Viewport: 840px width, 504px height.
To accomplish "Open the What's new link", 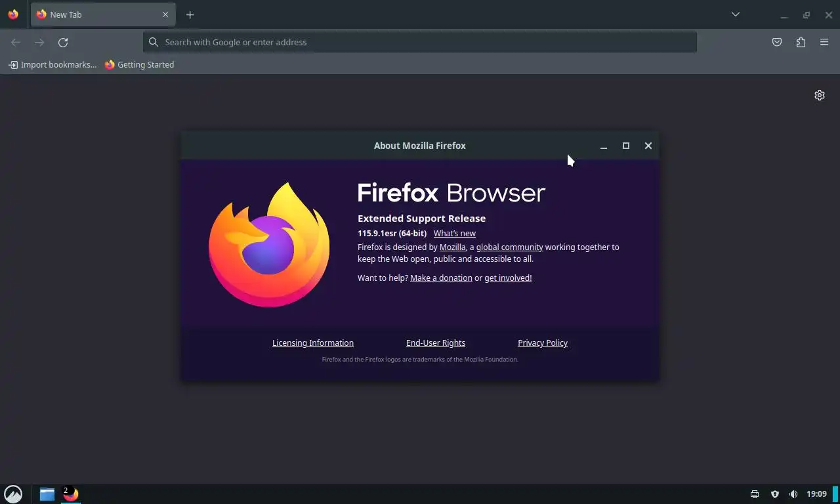I will pos(455,234).
